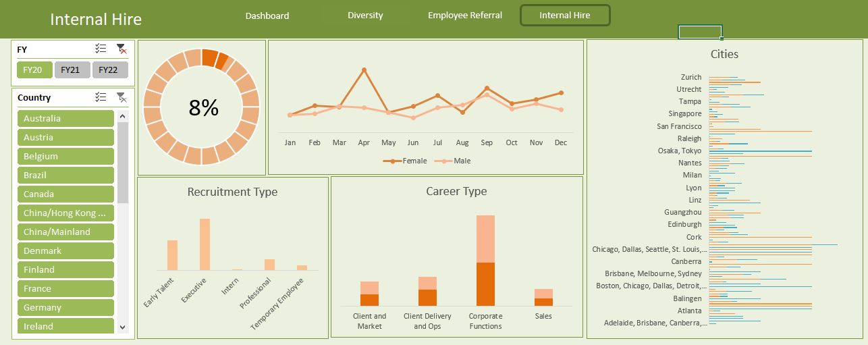Click the Early Talent bar

click(x=172, y=255)
